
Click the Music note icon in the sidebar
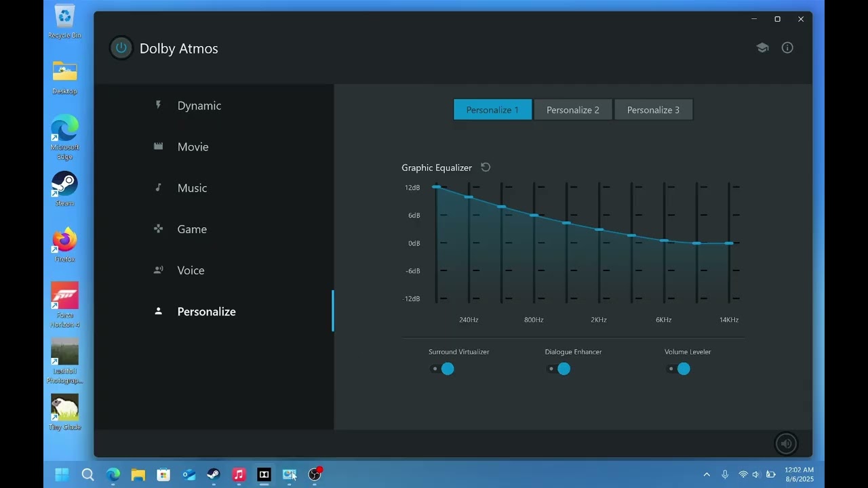point(159,188)
